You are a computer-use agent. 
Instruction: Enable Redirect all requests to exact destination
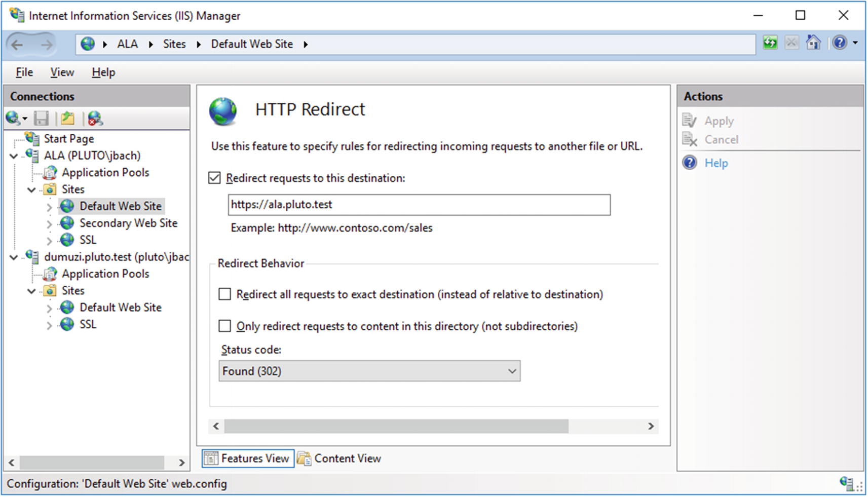224,294
